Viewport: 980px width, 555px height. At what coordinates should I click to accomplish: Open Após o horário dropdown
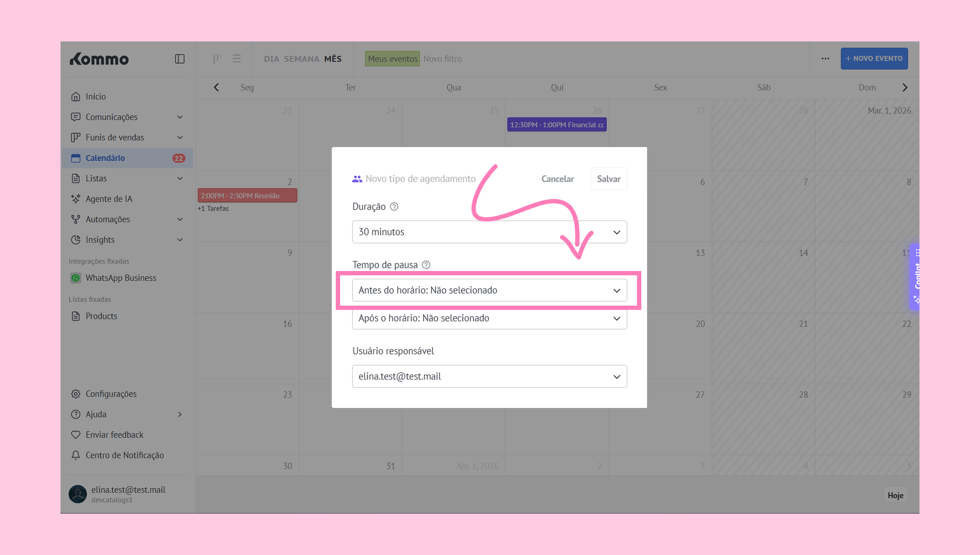489,318
